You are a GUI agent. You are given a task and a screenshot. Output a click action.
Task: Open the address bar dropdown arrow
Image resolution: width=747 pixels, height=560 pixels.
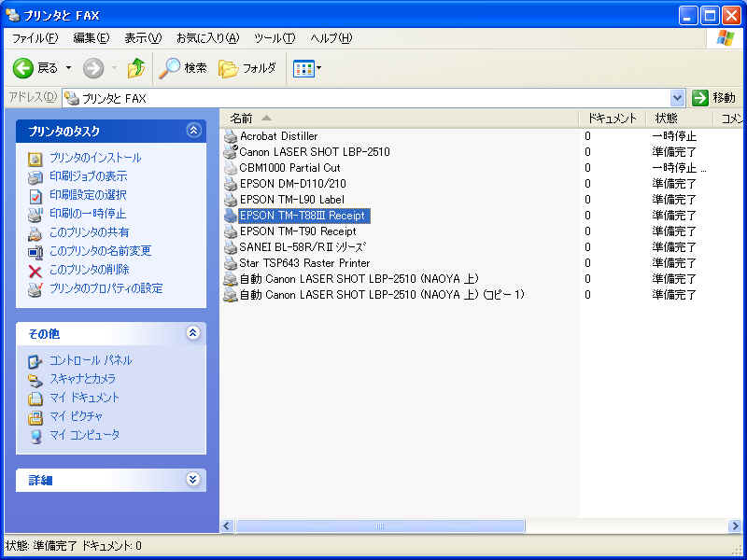tap(677, 98)
